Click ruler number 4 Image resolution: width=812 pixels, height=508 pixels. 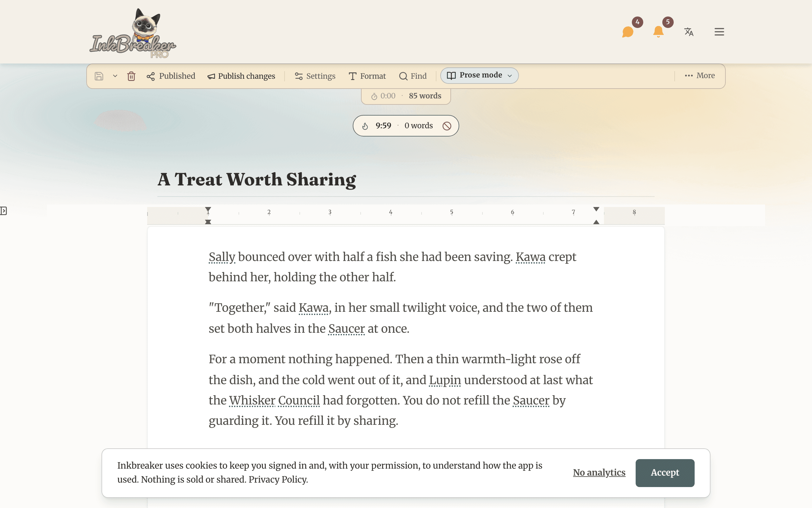click(390, 212)
